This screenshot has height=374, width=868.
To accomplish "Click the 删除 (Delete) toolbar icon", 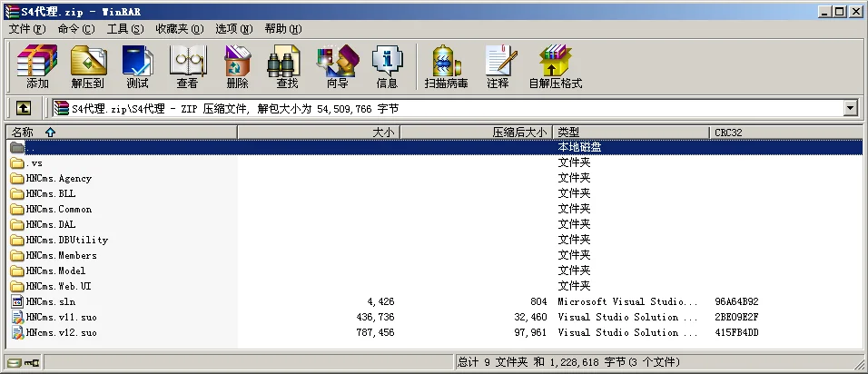I will (x=237, y=66).
